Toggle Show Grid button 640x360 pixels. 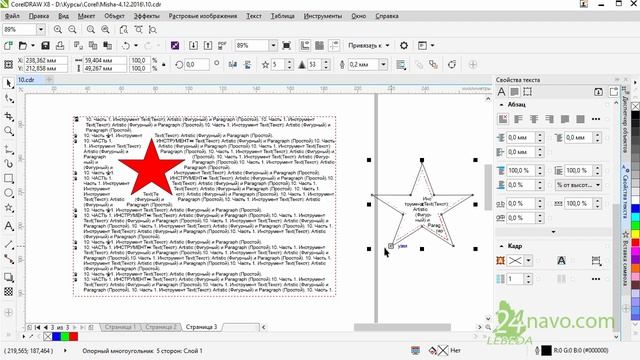[x=319, y=46]
